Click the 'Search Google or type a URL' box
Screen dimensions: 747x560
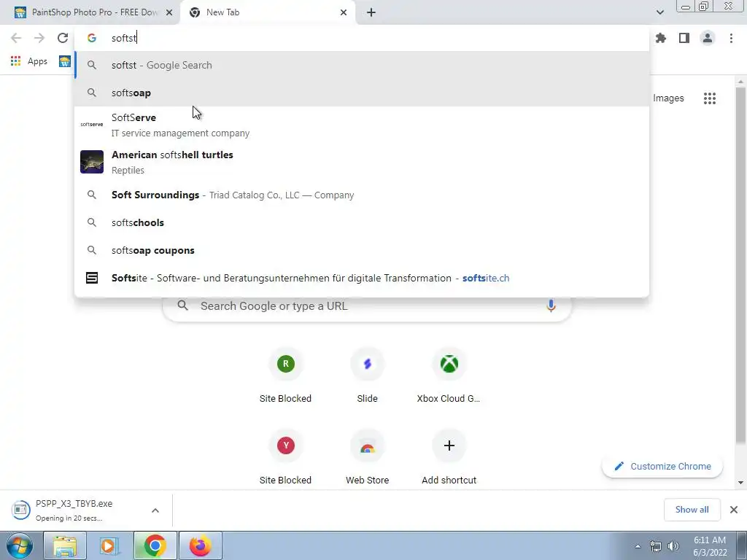pos(367,306)
